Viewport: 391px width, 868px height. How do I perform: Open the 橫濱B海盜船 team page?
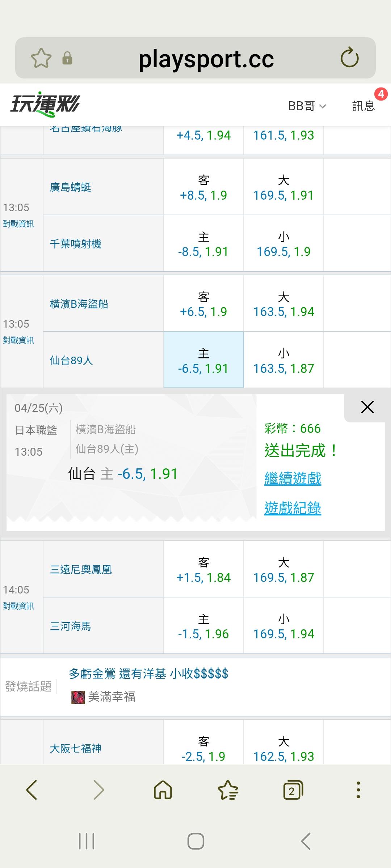[x=79, y=304]
